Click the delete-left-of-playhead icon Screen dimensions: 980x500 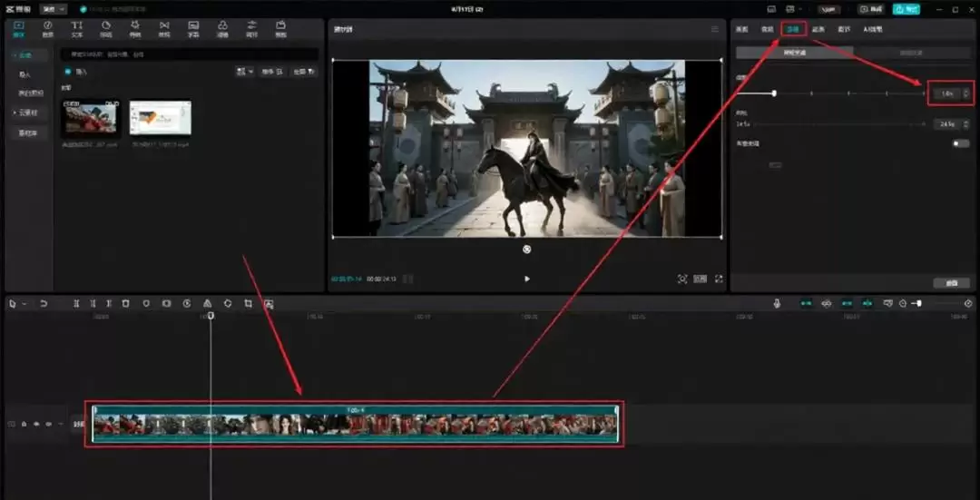tap(93, 304)
